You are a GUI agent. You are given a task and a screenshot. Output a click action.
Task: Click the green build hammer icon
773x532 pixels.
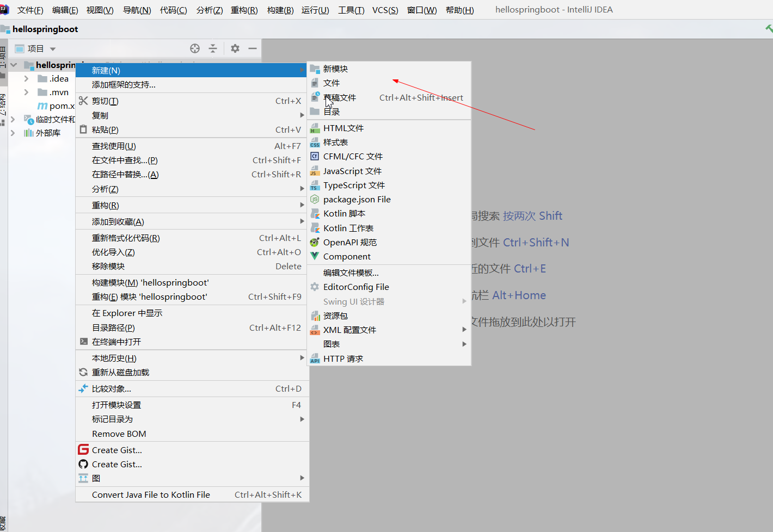[769, 29]
